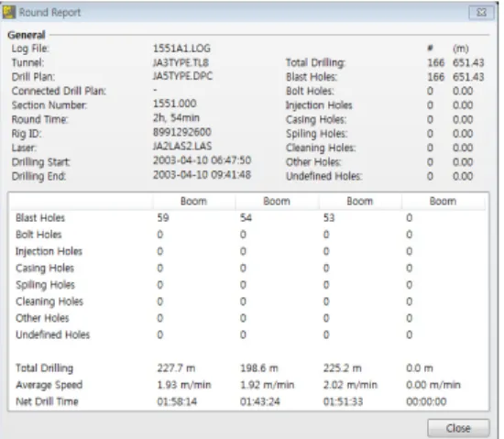The image size is (504, 439).
Task: Click the Other Holes row in boom table
Action: (247, 318)
